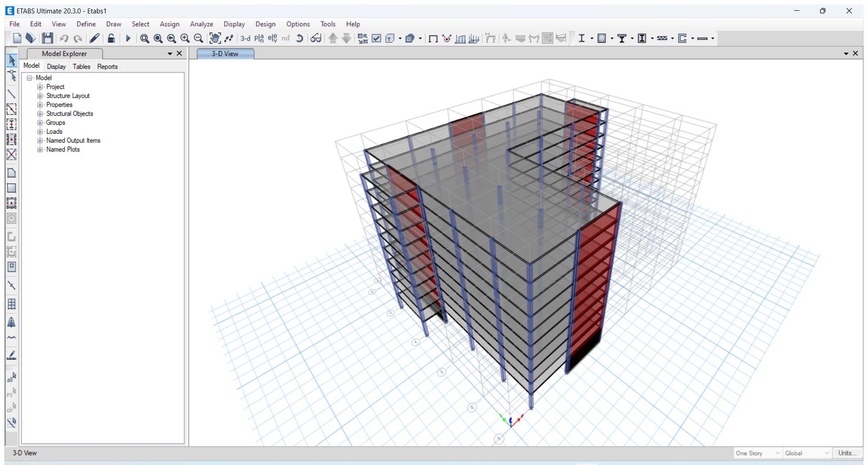
Task: Select the Draw Beam/Column line tool
Action: tap(12, 94)
